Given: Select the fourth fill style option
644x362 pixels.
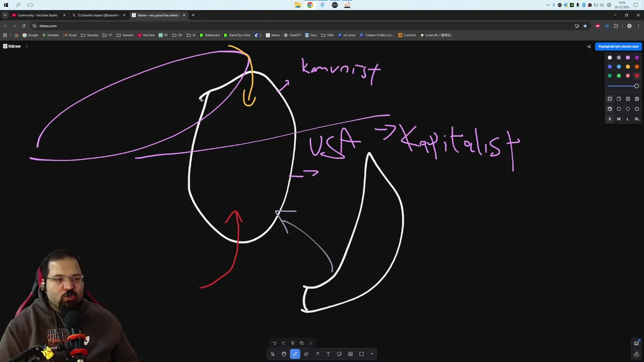Looking at the screenshot, I should pyautogui.click(x=637, y=99).
